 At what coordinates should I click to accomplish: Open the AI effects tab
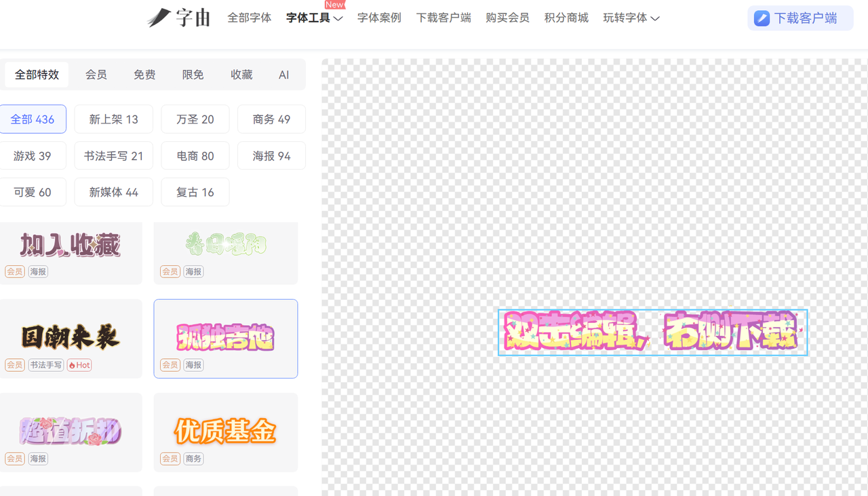[283, 75]
